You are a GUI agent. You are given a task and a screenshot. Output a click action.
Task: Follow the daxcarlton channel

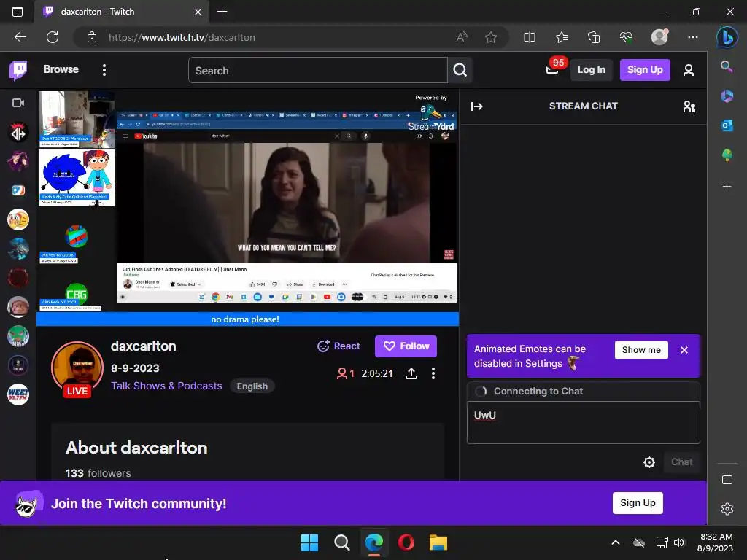(x=406, y=346)
